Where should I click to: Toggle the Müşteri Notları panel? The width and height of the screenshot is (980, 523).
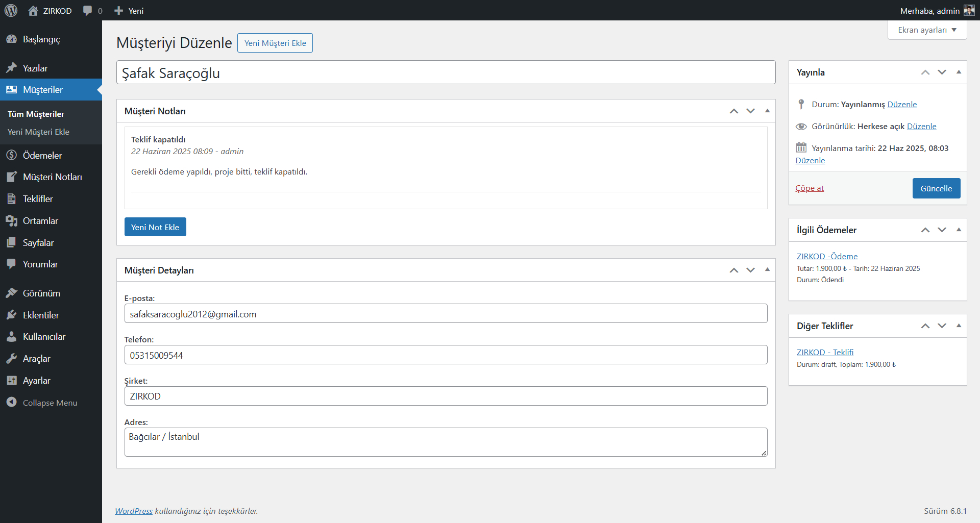767,111
